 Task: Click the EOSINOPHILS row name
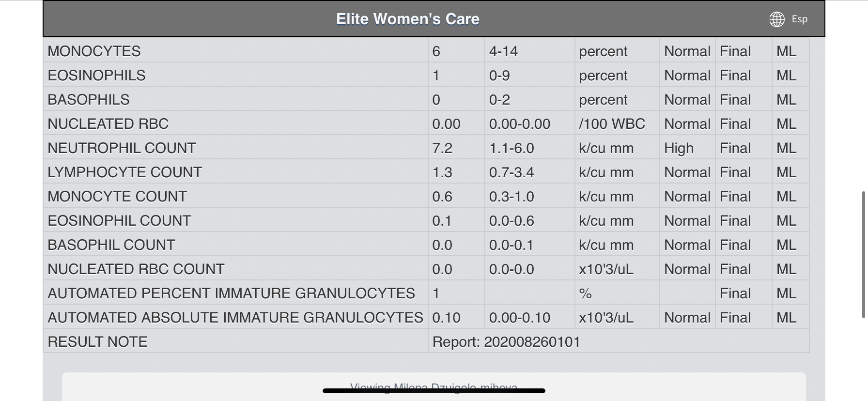(96, 76)
